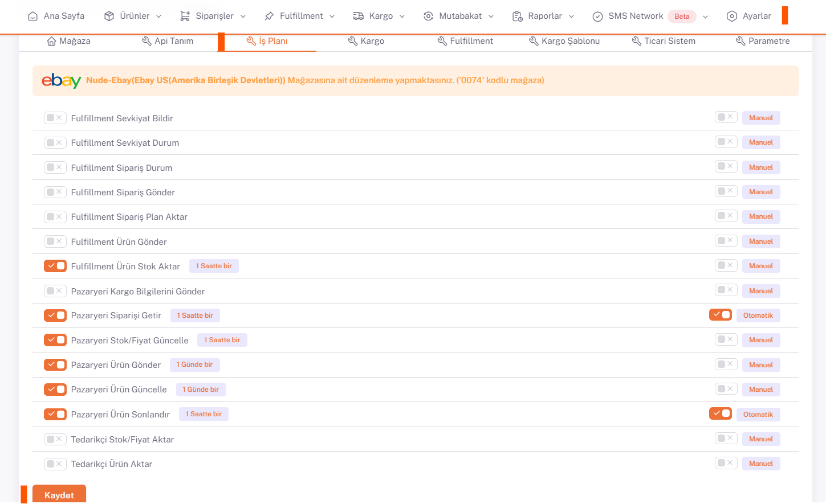
Task: Expand the Mutabakat menu chevron
Action: (491, 17)
